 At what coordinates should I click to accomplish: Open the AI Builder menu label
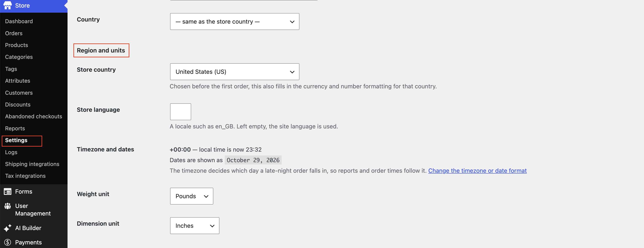point(28,228)
